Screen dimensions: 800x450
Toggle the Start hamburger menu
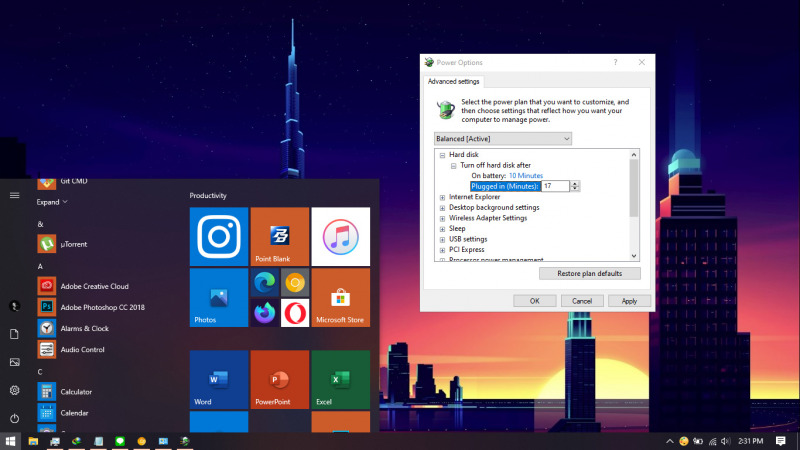[14, 195]
